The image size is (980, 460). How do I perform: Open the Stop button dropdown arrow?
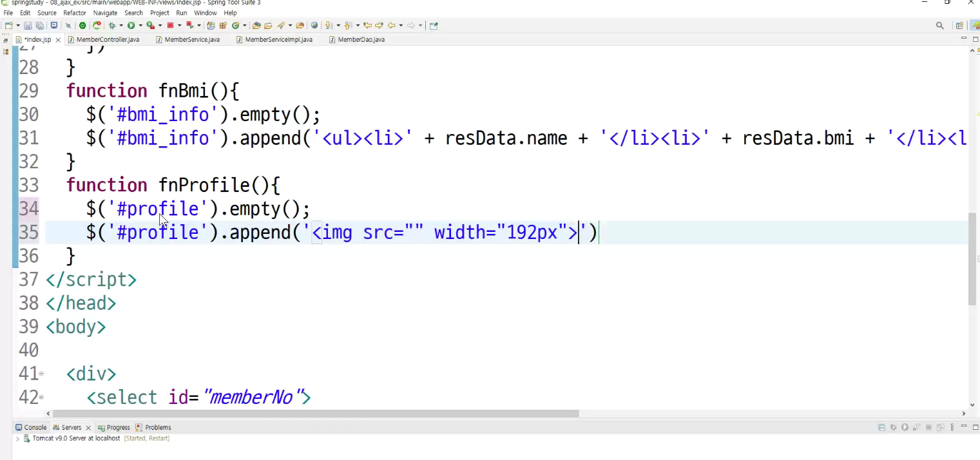pos(179,26)
